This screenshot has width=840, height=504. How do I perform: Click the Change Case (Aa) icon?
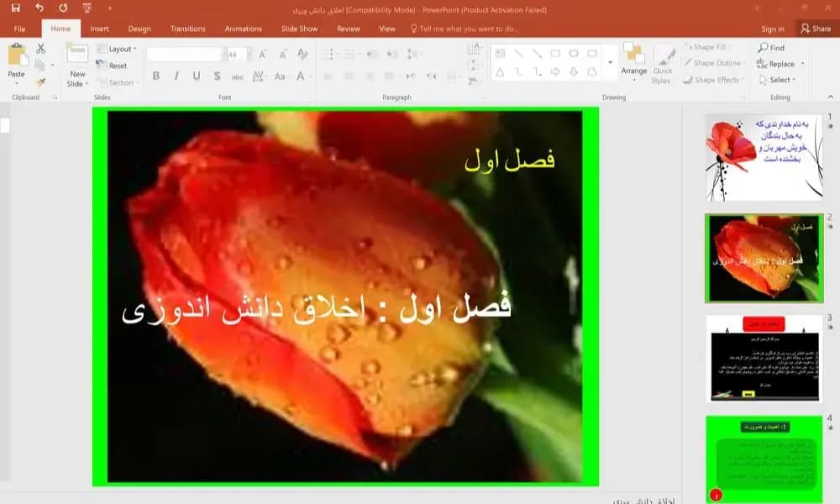[x=280, y=76]
